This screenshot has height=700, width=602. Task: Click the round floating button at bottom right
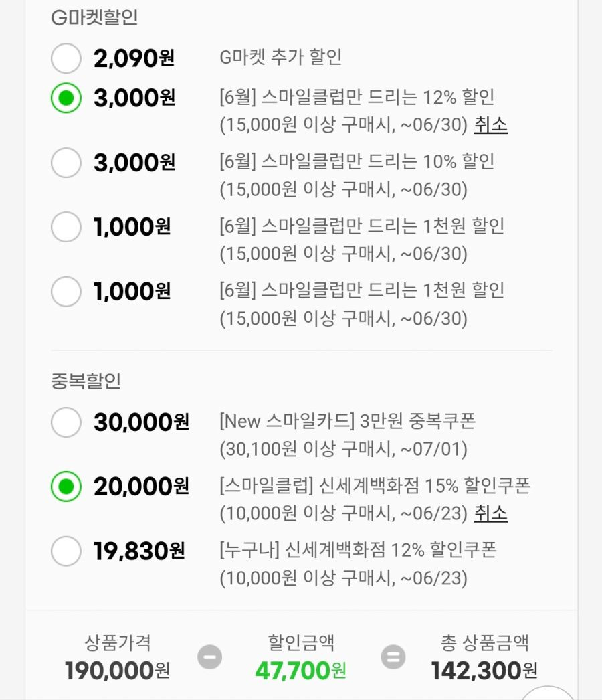tap(548, 694)
